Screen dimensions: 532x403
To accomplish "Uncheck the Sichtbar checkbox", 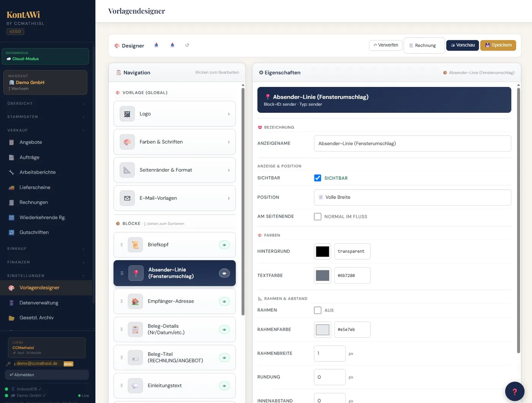I will [x=318, y=178].
